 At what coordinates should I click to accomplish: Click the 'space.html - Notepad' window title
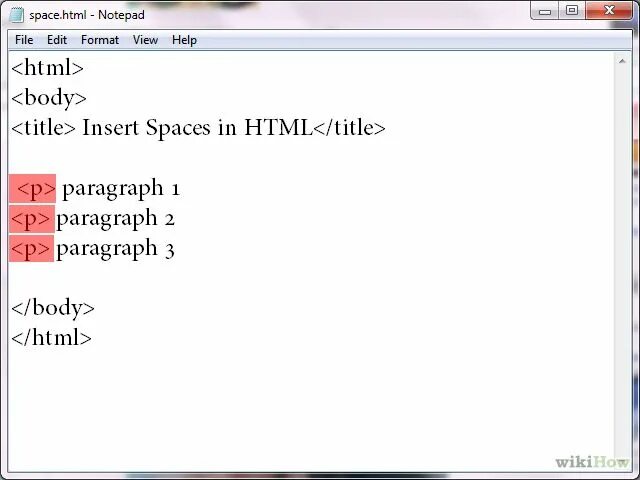[x=87, y=15]
